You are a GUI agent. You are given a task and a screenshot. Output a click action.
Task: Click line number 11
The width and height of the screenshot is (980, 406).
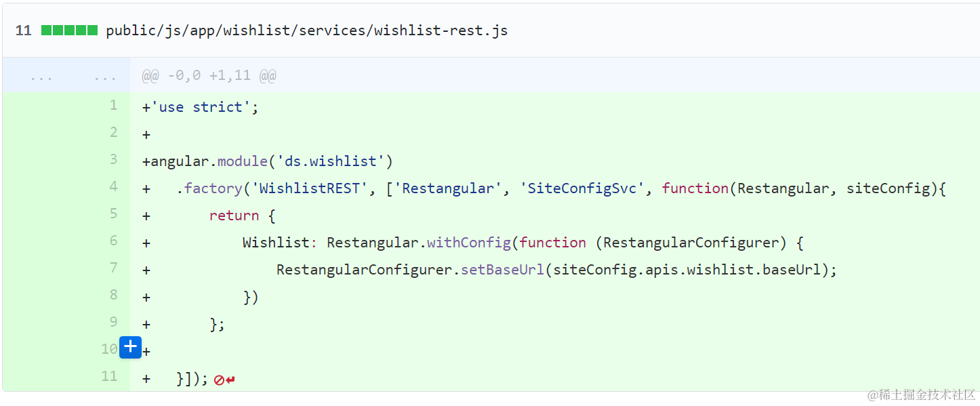(109, 376)
